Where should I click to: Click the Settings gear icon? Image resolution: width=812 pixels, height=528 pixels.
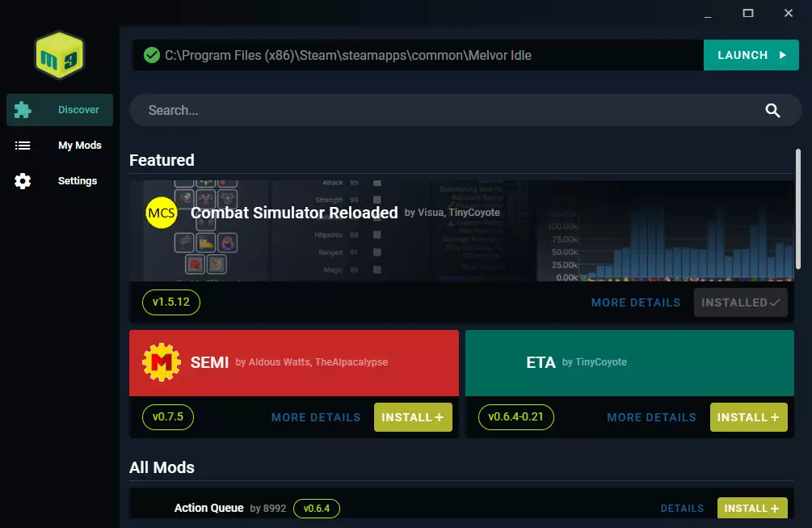tap(23, 181)
